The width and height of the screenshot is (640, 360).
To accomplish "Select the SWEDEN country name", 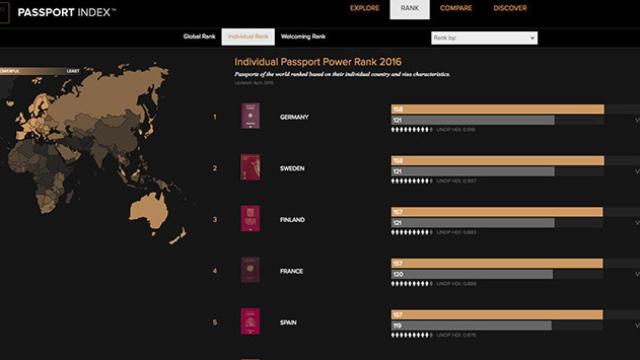I will (x=292, y=169).
